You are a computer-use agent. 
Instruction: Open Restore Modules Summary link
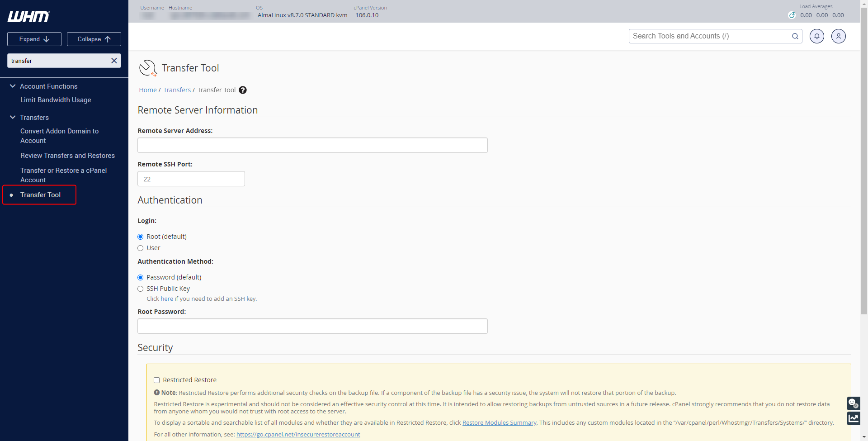(x=499, y=422)
